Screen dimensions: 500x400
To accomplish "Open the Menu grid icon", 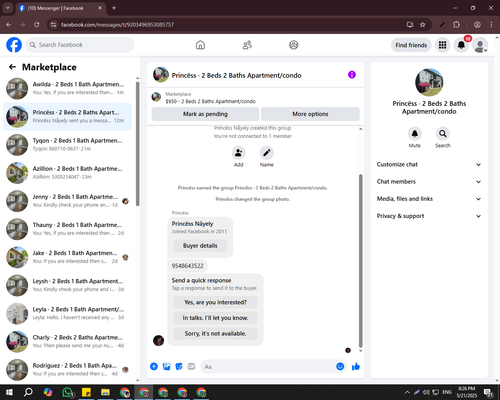I will coord(442,45).
